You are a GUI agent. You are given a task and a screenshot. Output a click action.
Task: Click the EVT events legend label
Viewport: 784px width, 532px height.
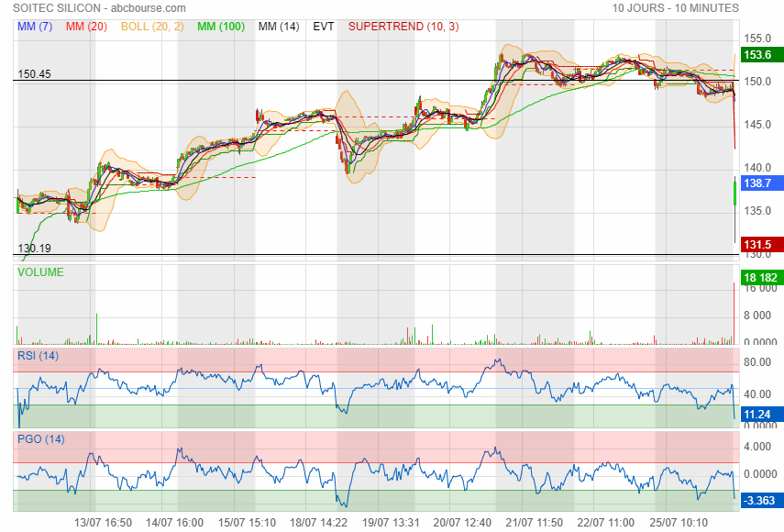point(324,27)
